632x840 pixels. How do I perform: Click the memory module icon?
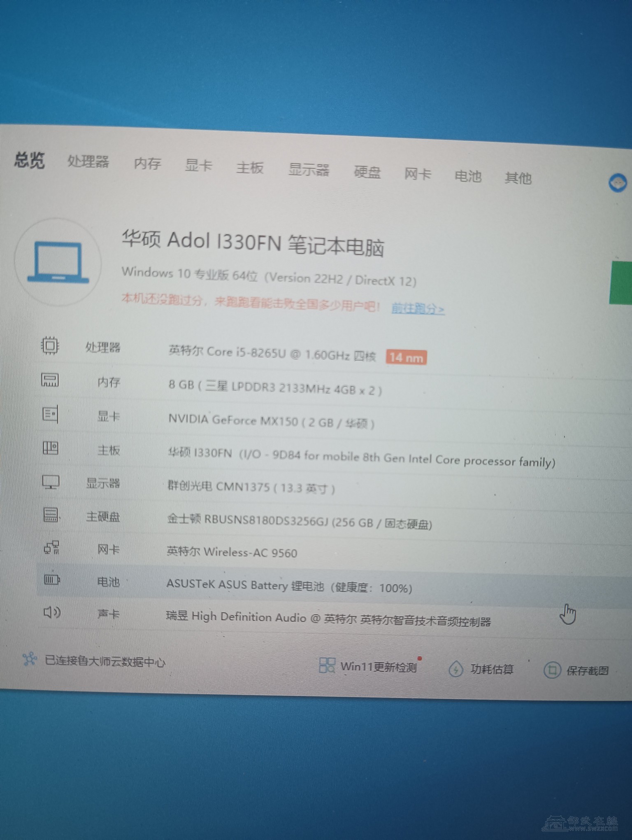(50, 380)
